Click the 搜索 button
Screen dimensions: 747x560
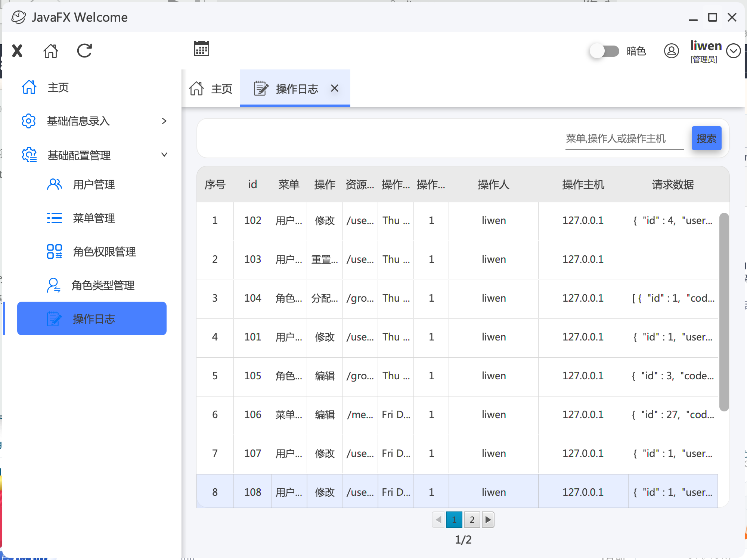(706, 139)
